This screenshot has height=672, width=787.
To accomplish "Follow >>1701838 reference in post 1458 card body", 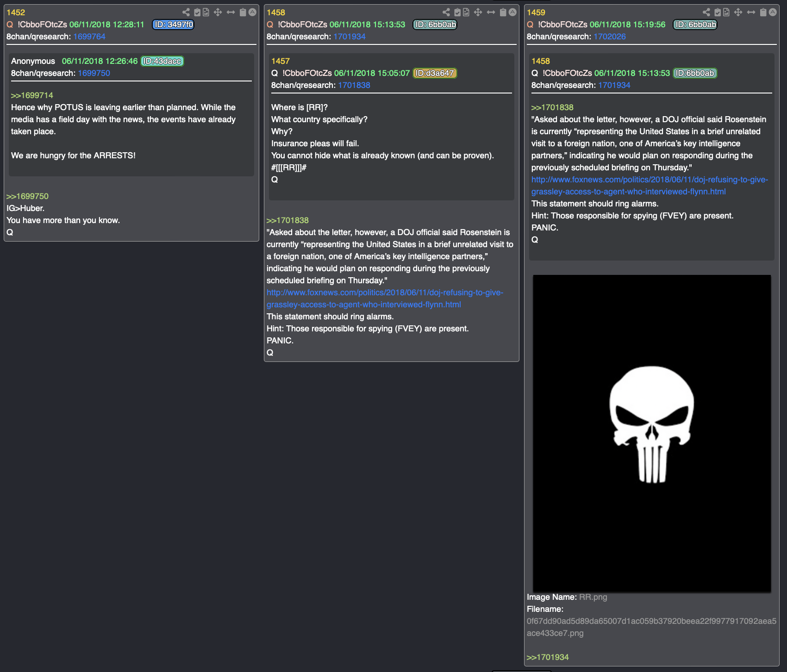I will [x=287, y=220].
